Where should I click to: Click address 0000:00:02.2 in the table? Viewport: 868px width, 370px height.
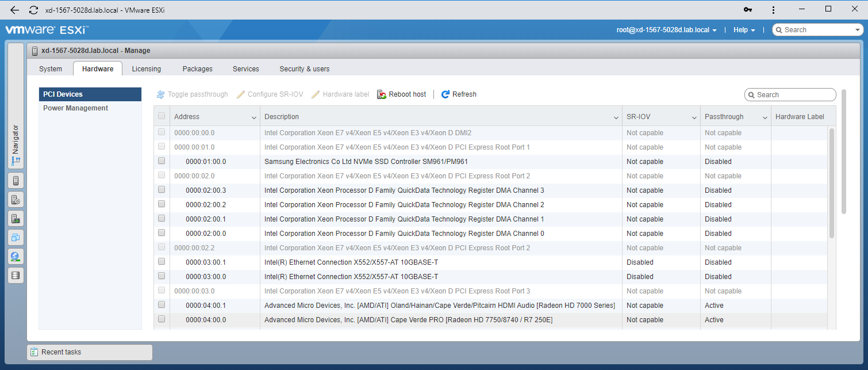[x=194, y=248]
